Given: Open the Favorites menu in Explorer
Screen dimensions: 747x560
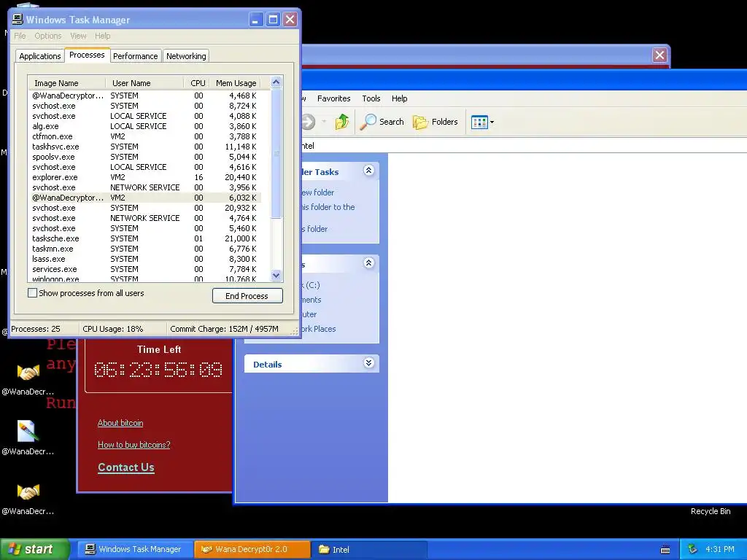Looking at the screenshot, I should tap(333, 98).
